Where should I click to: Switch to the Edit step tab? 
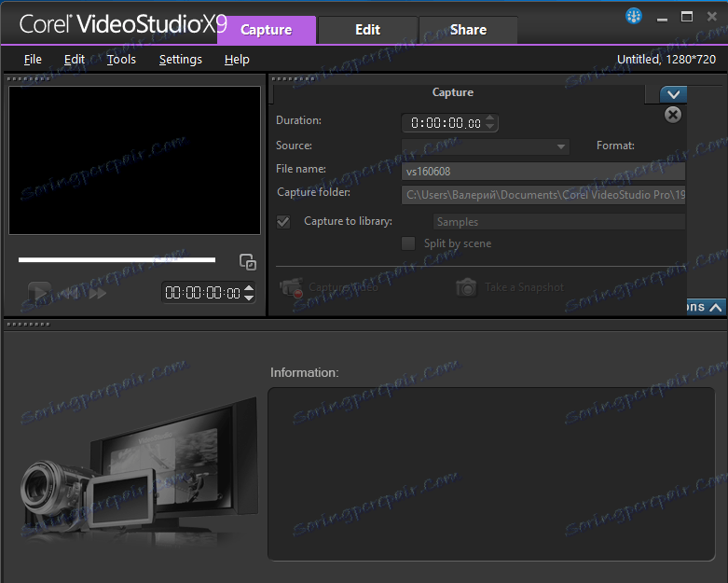pyautogui.click(x=367, y=30)
